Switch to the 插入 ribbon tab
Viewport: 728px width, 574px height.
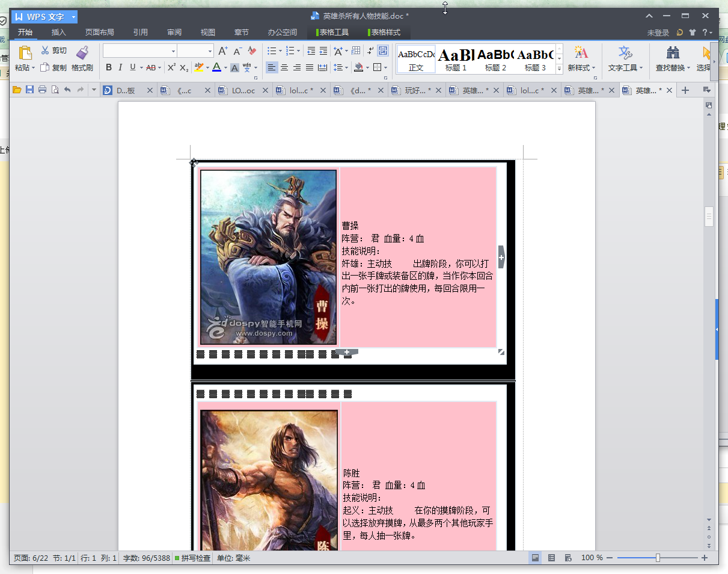pyautogui.click(x=59, y=32)
